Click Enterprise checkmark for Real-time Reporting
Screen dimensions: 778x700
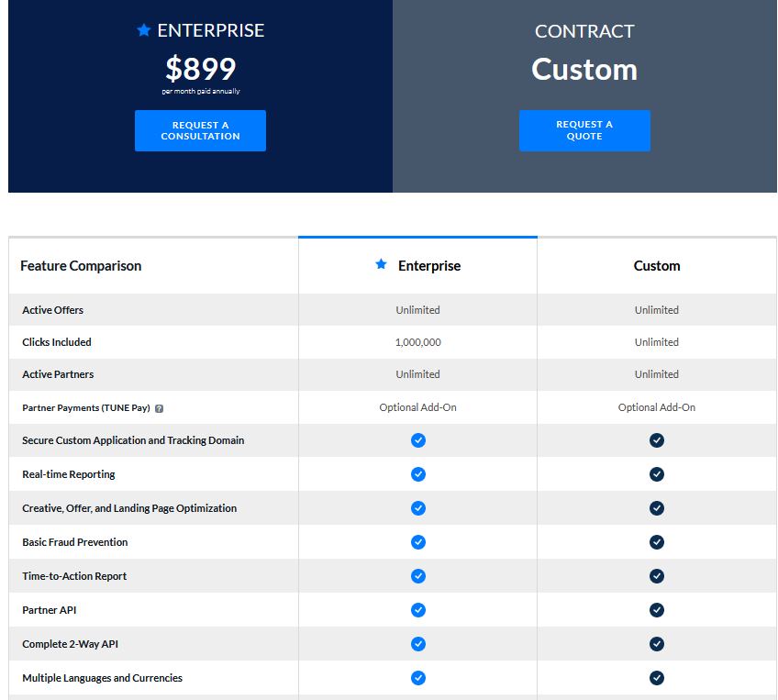point(418,474)
